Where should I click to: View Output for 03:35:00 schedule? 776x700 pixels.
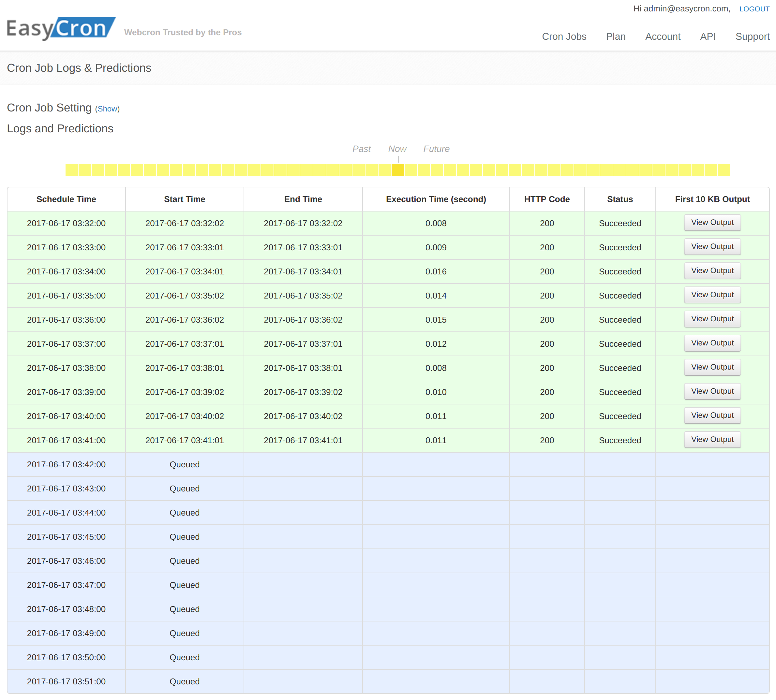[x=712, y=295]
